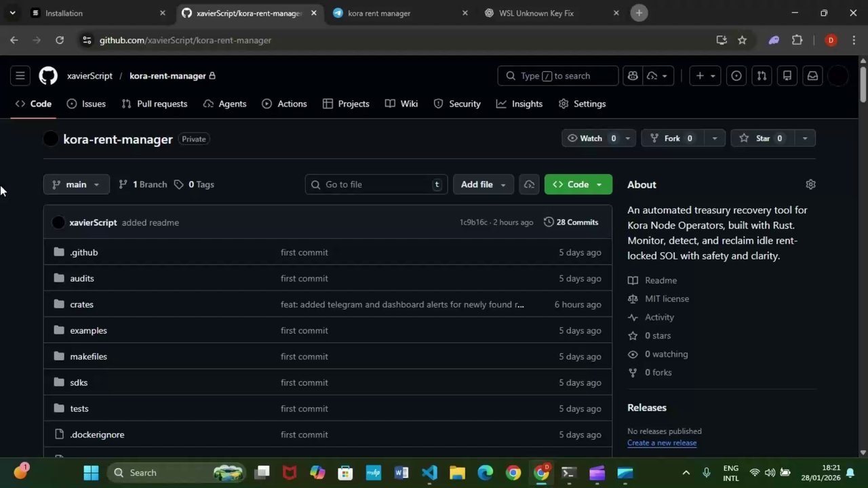Focus the Type / to search box

pyautogui.click(x=558, y=76)
